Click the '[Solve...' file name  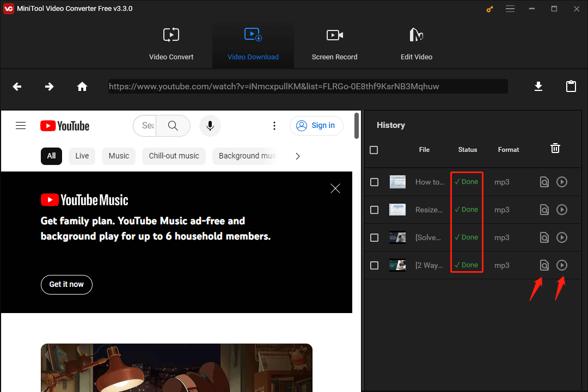coord(428,237)
